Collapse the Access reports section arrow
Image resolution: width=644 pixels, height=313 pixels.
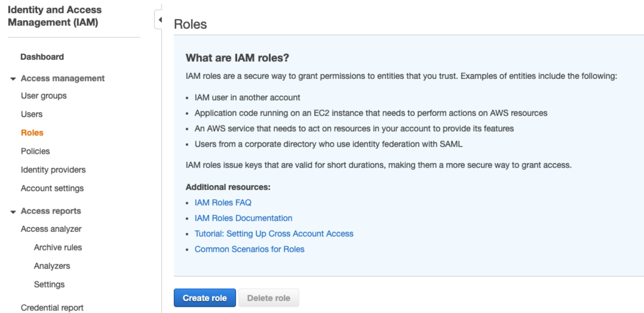point(13,212)
